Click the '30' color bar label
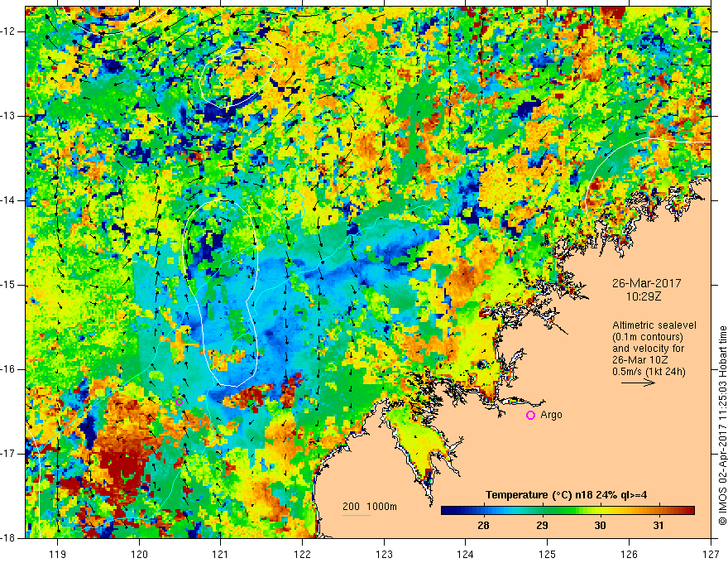 (600, 526)
